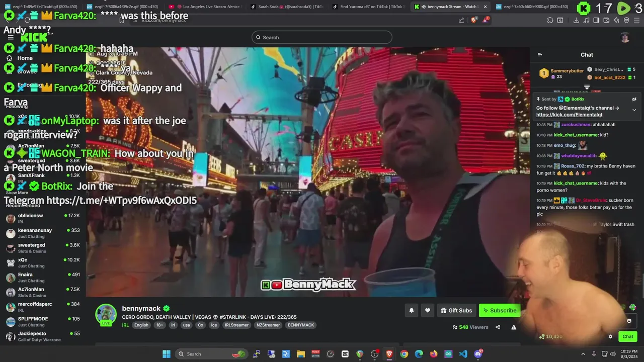This screenshot has height=362, width=644.
Task: Open the Brave Shields icon
Action: (474, 20)
